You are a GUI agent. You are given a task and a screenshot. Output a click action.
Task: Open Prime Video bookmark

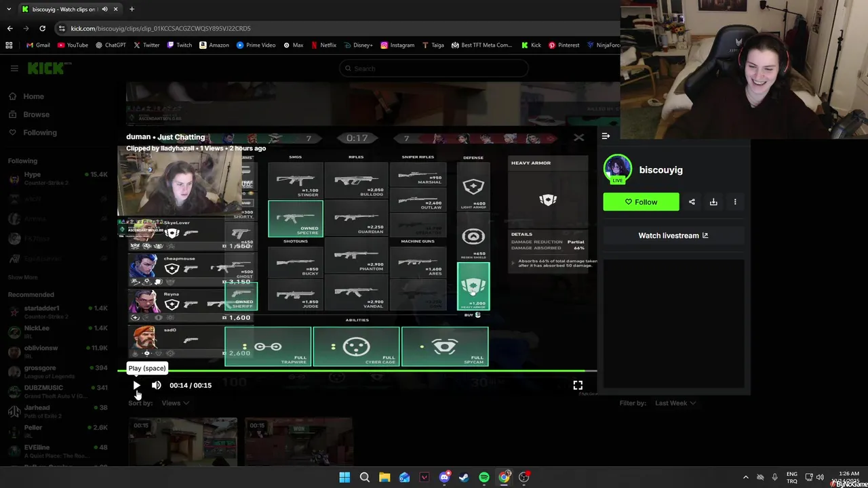point(256,45)
